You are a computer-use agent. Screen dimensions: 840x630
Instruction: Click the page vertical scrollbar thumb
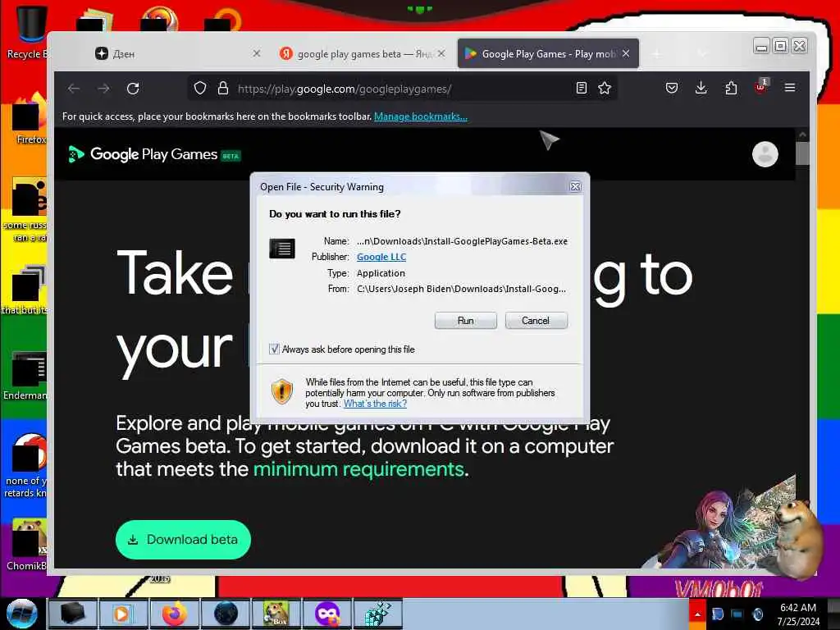tap(802, 153)
